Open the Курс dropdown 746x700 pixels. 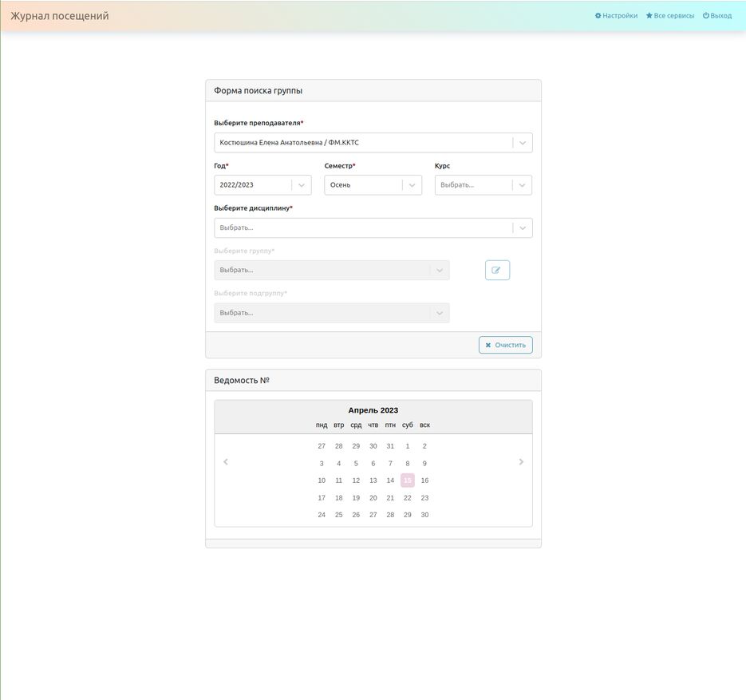tap(483, 185)
